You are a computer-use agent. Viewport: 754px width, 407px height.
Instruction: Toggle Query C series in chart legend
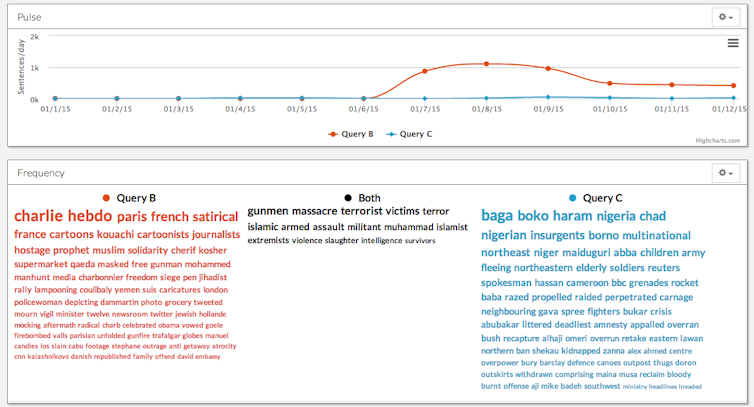(409, 134)
